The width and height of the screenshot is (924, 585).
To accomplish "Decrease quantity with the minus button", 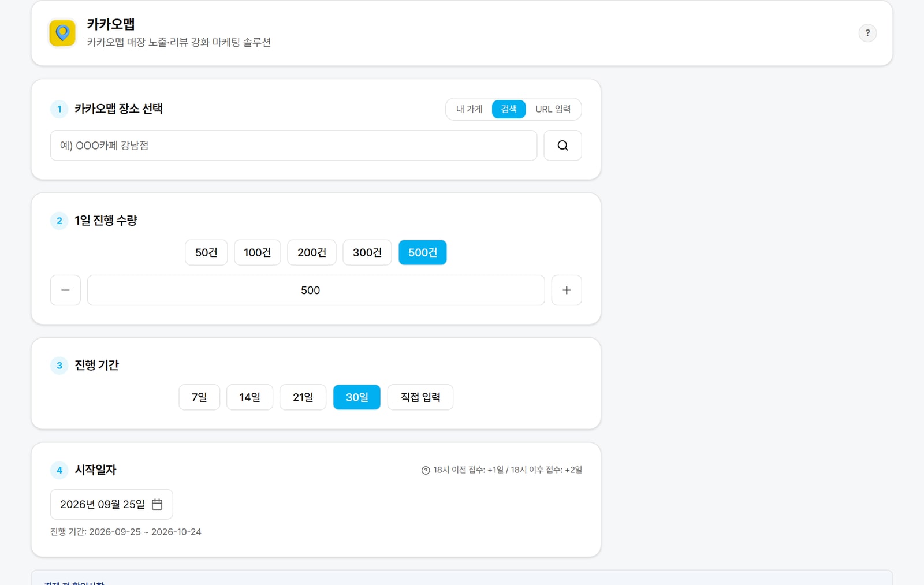I will [x=65, y=290].
